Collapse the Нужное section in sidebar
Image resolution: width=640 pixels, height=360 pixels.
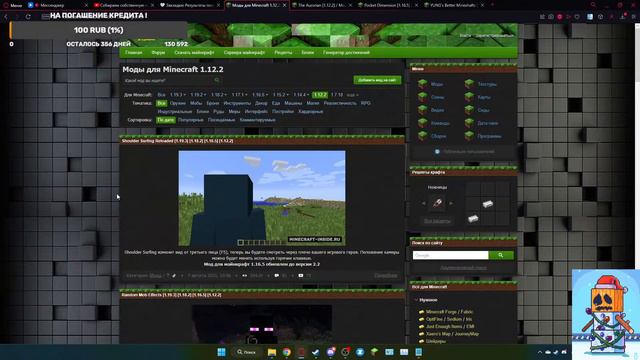416,300
